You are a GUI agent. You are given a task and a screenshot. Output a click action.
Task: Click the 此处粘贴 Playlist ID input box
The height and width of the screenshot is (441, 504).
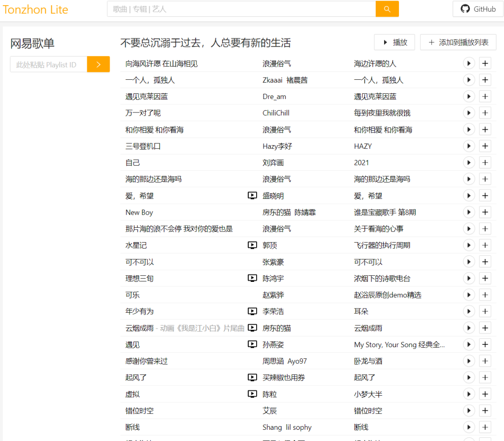pyautogui.click(x=48, y=64)
